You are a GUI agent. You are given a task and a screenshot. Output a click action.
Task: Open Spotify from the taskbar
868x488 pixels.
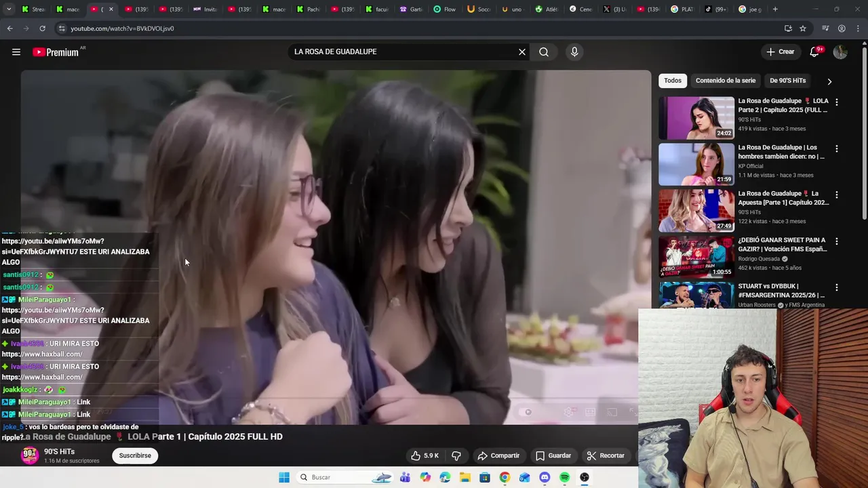coord(564,477)
